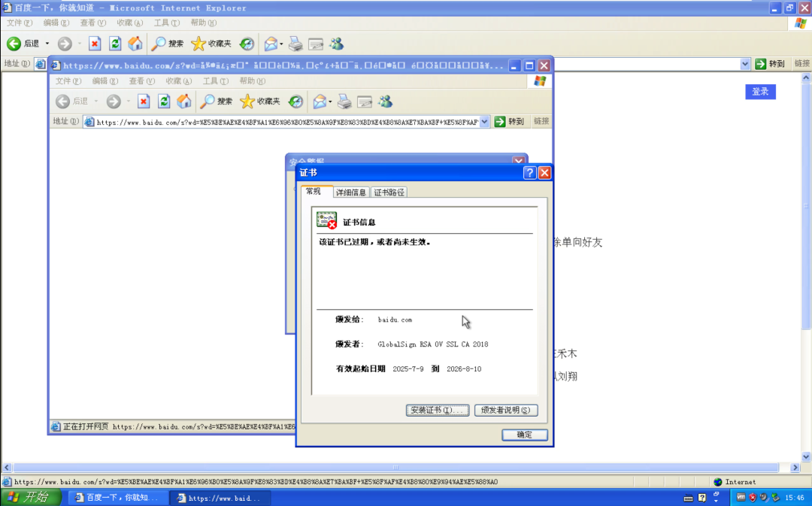812x506 pixels.
Task: Click Print icon in outer IE toolbar
Action: 295,44
